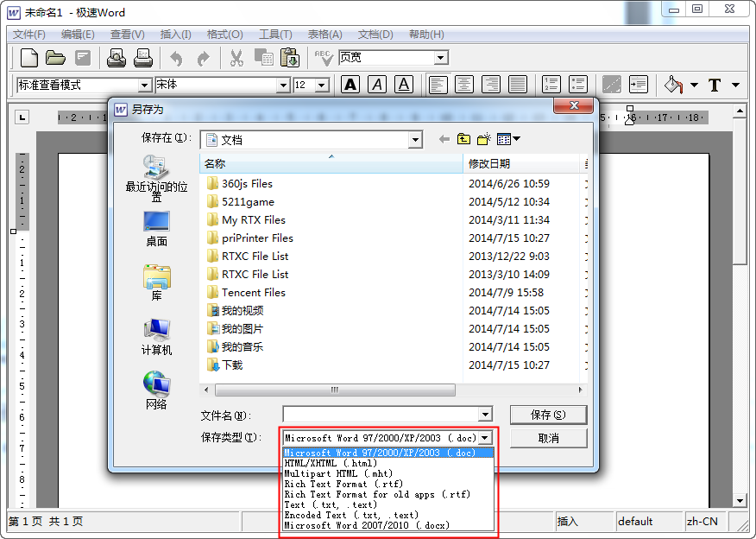Open the font size 12 dropdown
The image size is (756, 539).
pos(322,86)
